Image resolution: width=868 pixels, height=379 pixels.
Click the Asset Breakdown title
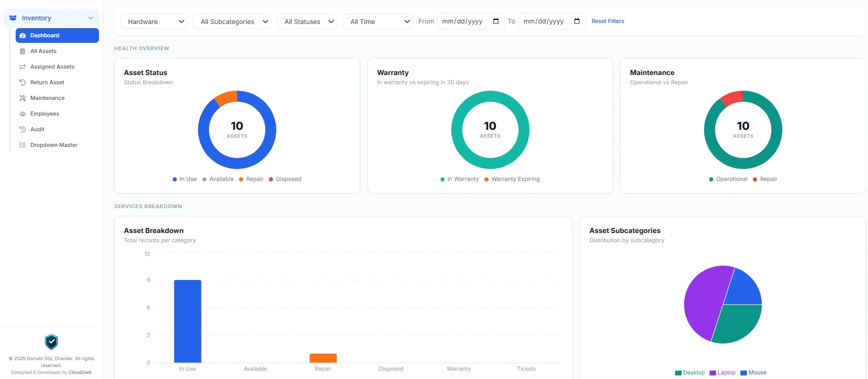[x=154, y=231]
